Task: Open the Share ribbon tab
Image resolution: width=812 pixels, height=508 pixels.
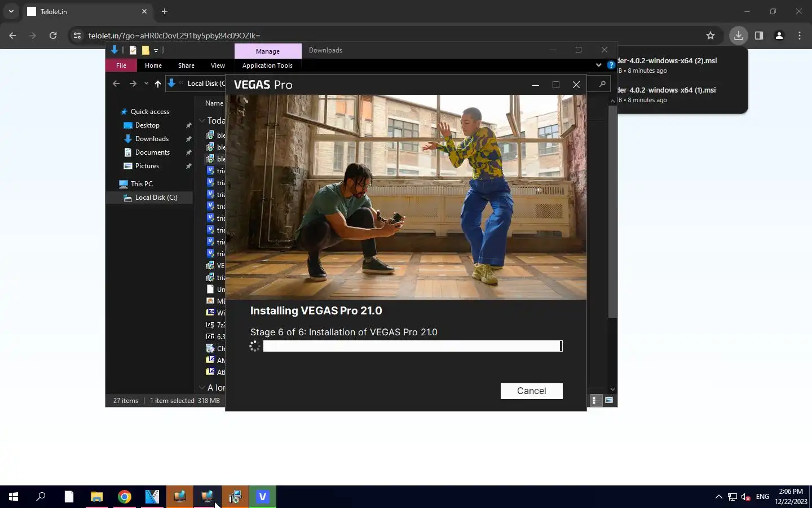Action: tap(186, 65)
